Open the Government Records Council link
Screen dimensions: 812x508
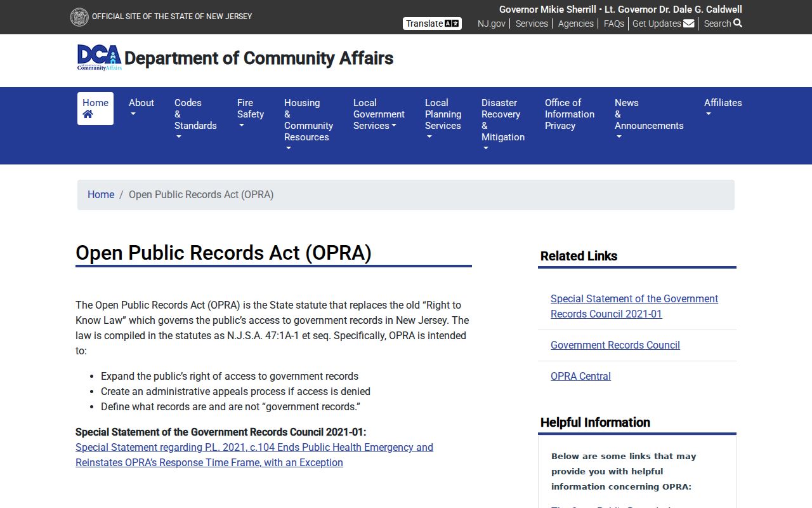(615, 345)
